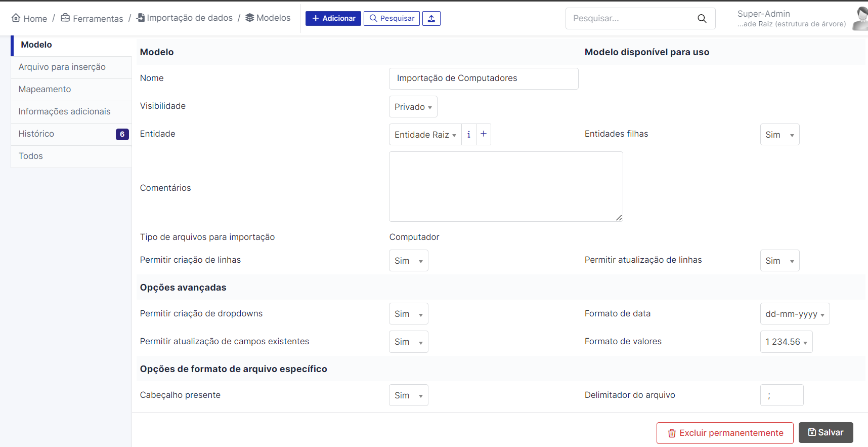Click Opções de formato de arquivo específico header

point(234,369)
